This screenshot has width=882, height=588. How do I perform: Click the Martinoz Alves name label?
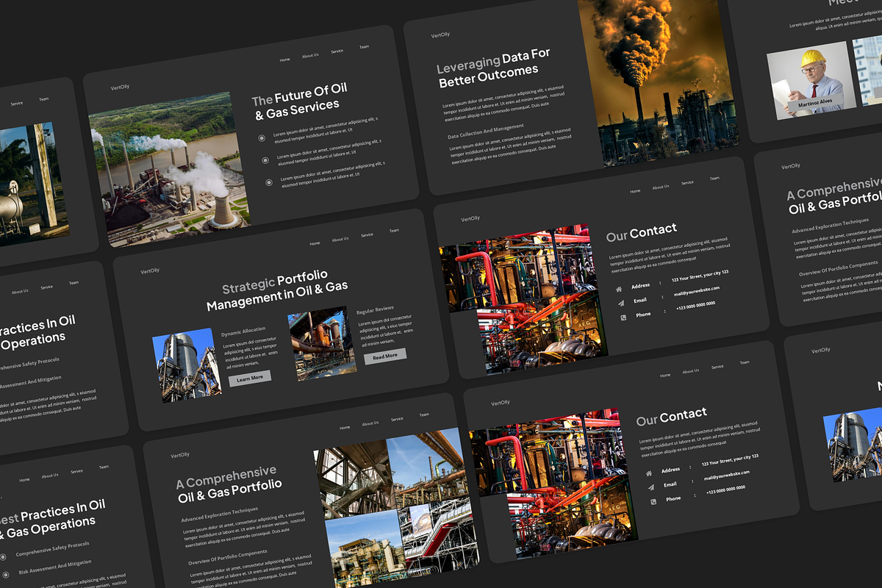coord(814,104)
